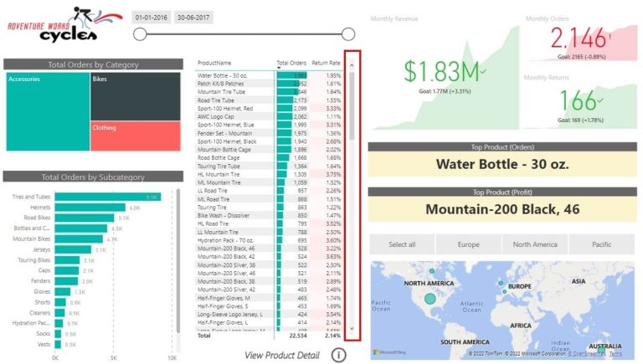Click the info icon beside View Product Detail

pos(339,355)
